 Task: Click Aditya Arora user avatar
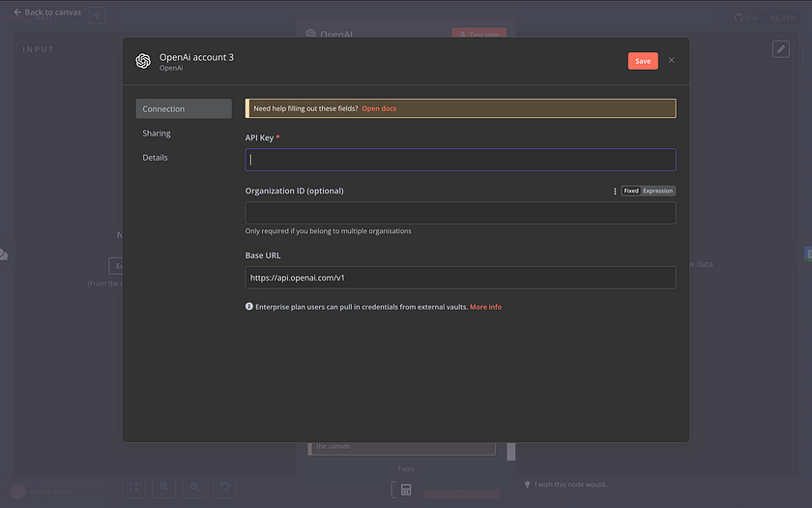(x=18, y=492)
